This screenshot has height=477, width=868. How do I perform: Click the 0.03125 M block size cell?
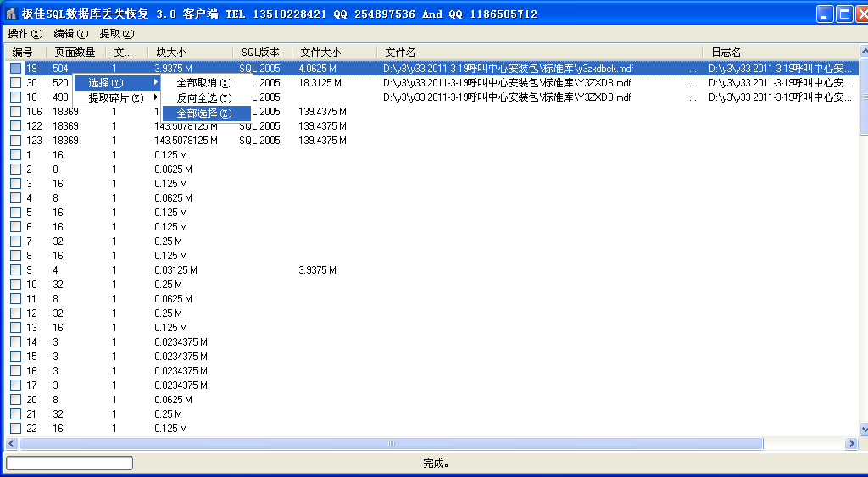(175, 269)
